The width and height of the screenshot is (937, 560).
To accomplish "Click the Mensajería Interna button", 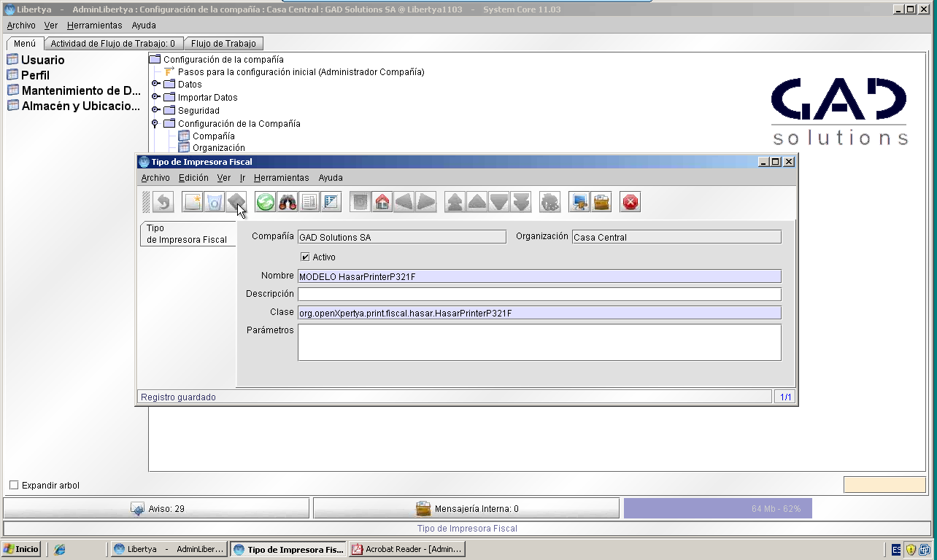I will pyautogui.click(x=466, y=508).
